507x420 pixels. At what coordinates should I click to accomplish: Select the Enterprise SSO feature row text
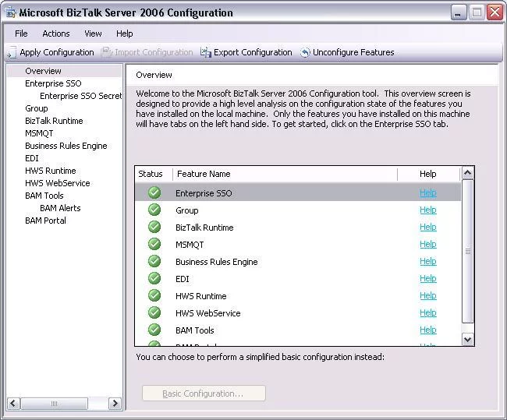pos(204,193)
